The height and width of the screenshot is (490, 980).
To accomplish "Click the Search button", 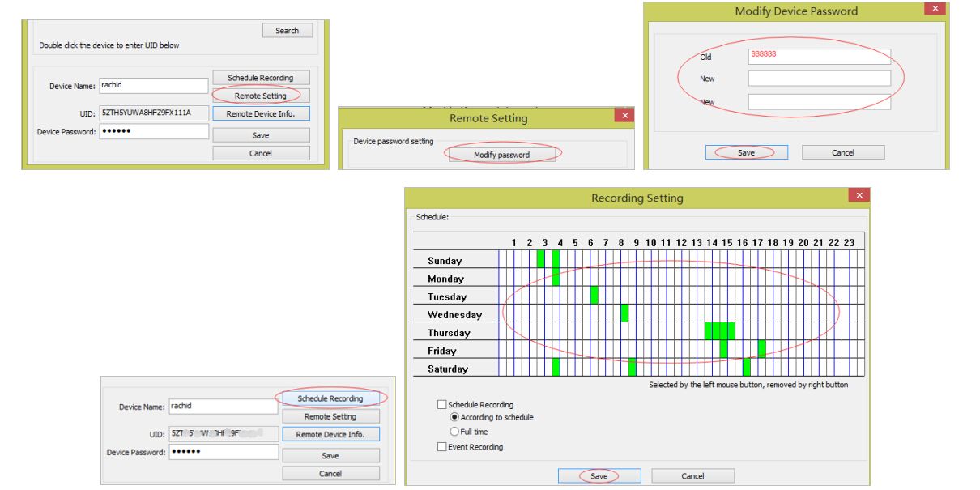I will click(x=287, y=30).
